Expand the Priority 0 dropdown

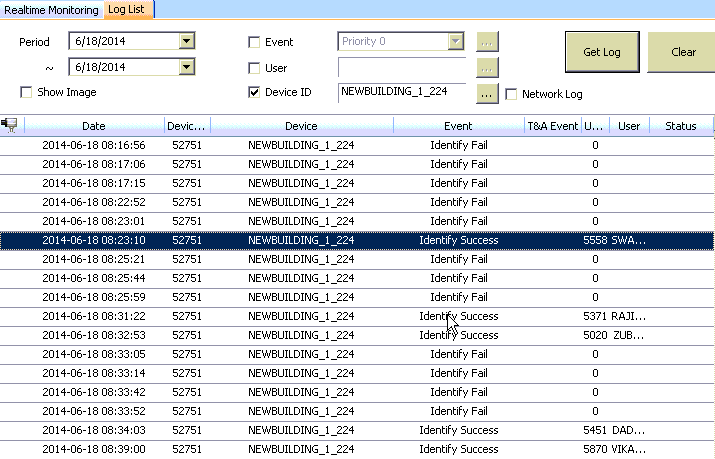456,41
